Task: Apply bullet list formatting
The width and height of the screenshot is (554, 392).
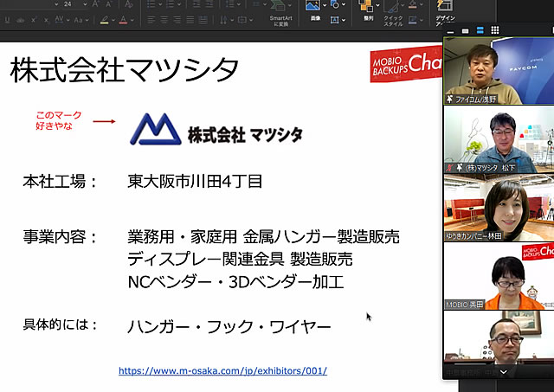Action: pyautogui.click(x=151, y=4)
